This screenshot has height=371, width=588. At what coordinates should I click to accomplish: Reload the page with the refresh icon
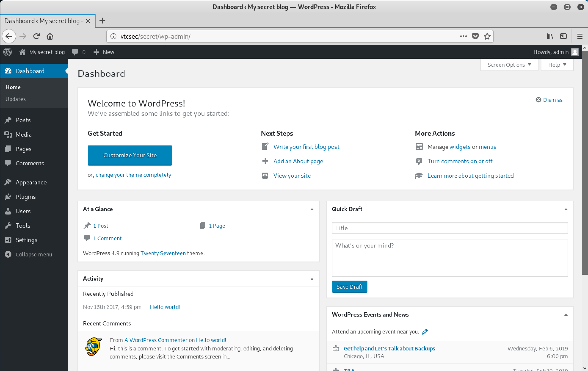pos(37,36)
